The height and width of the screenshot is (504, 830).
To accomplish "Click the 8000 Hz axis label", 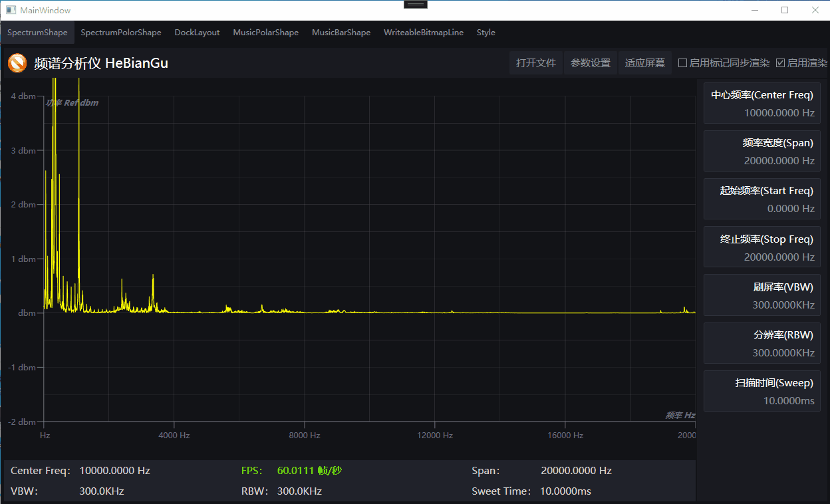I will 305,436.
